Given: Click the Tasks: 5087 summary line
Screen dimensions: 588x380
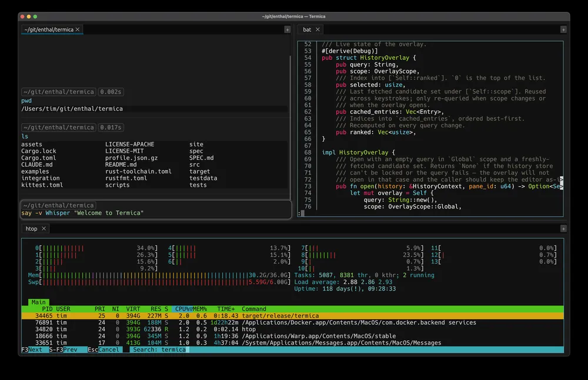Looking at the screenshot, I should pos(364,275).
